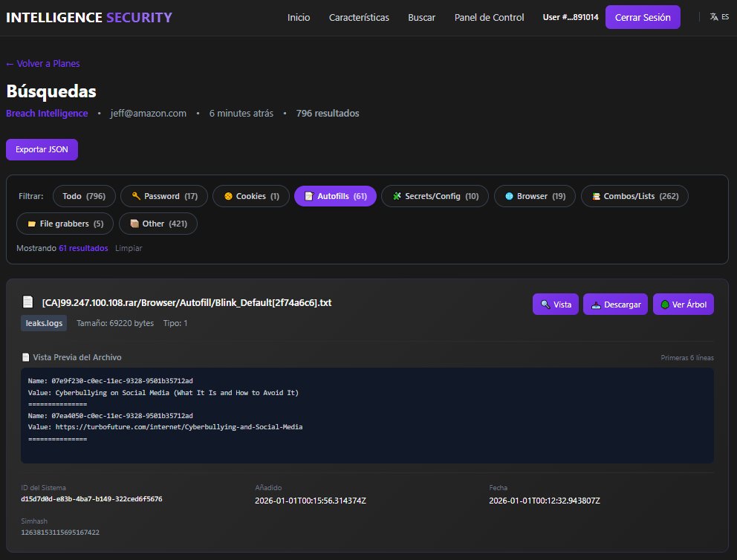This screenshot has width=737, height=560.
Task: Click the download arrow icon on Descargar
Action: point(595,304)
